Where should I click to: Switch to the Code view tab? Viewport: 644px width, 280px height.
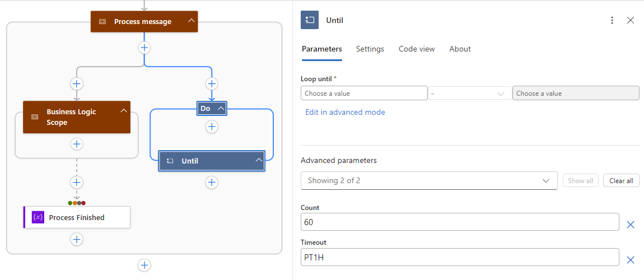click(x=417, y=49)
